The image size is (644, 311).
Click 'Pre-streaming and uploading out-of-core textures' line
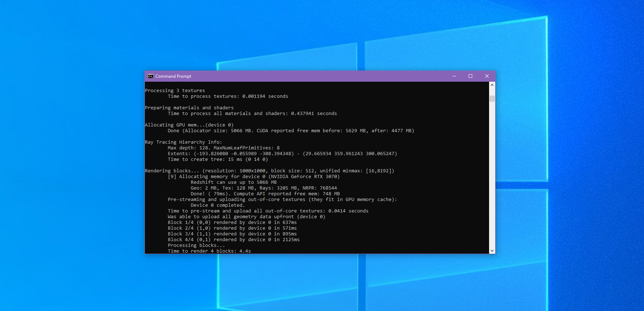283,200
